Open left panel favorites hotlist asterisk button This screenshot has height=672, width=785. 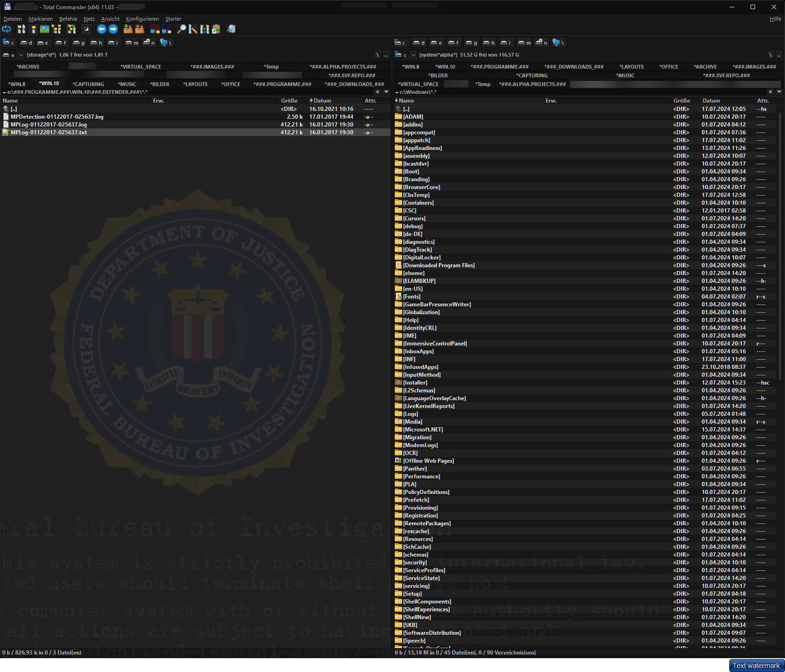click(377, 92)
